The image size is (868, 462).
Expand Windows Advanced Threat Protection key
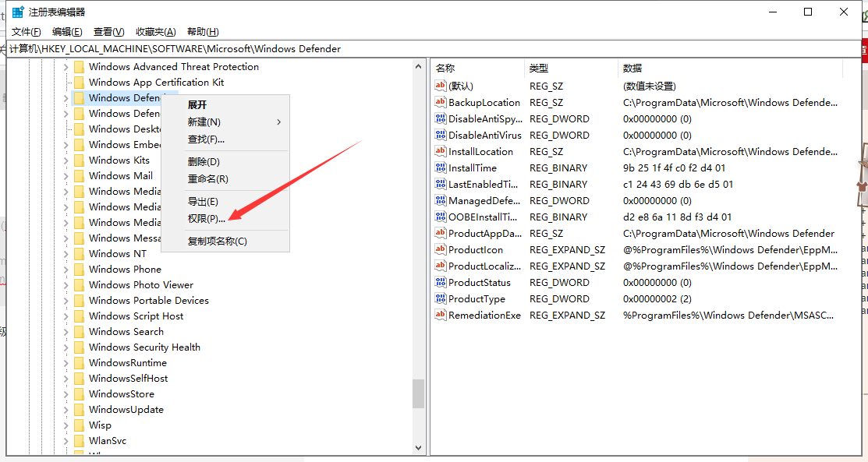pyautogui.click(x=66, y=67)
